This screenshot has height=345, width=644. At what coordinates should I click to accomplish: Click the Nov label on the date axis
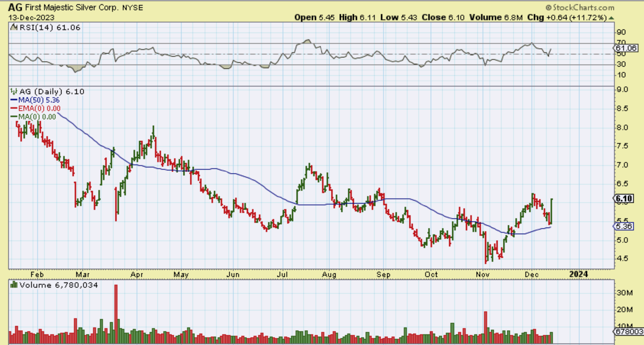tap(483, 274)
